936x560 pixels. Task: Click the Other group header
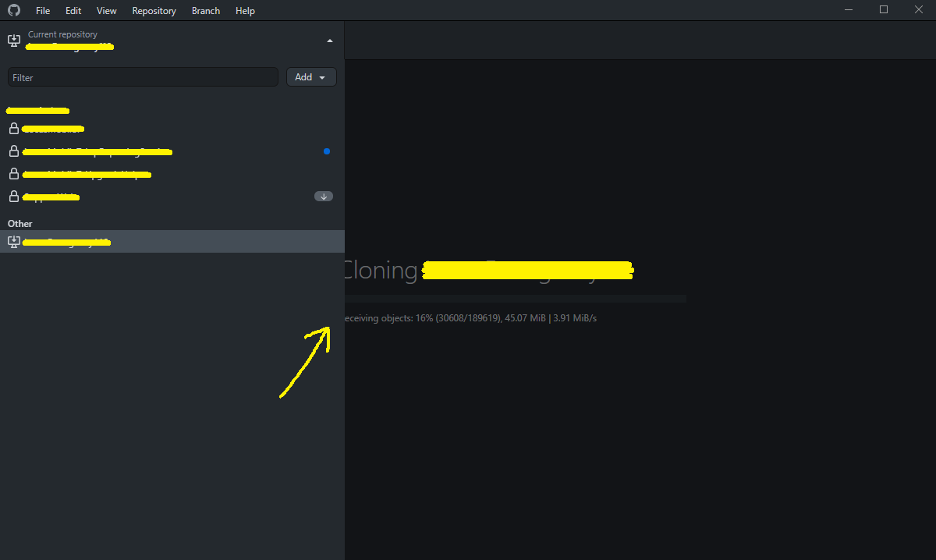20,224
